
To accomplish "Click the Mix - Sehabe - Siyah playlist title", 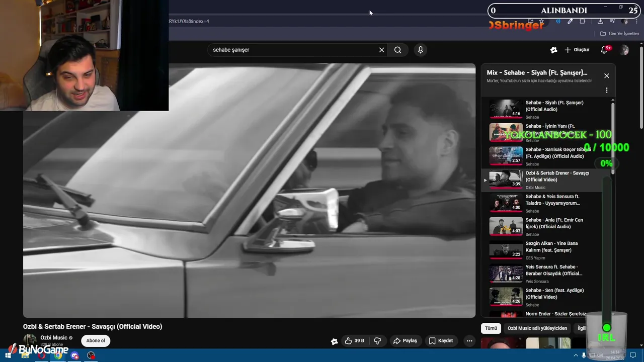I will [x=537, y=72].
